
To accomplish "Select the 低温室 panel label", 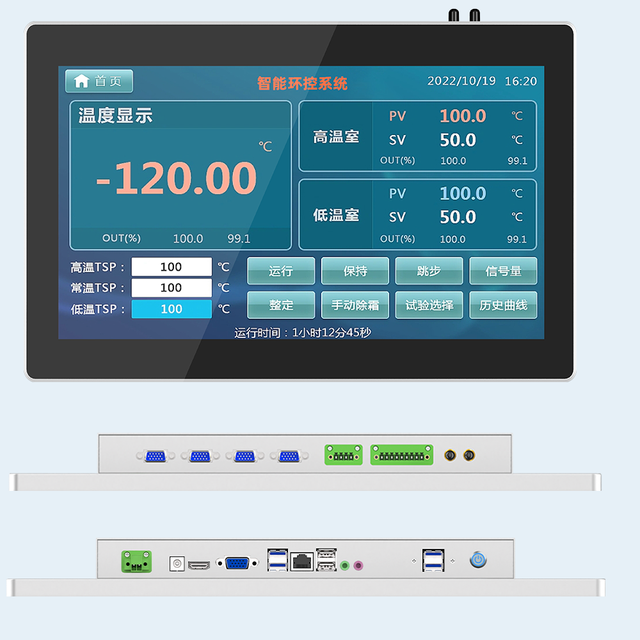I will click(336, 215).
